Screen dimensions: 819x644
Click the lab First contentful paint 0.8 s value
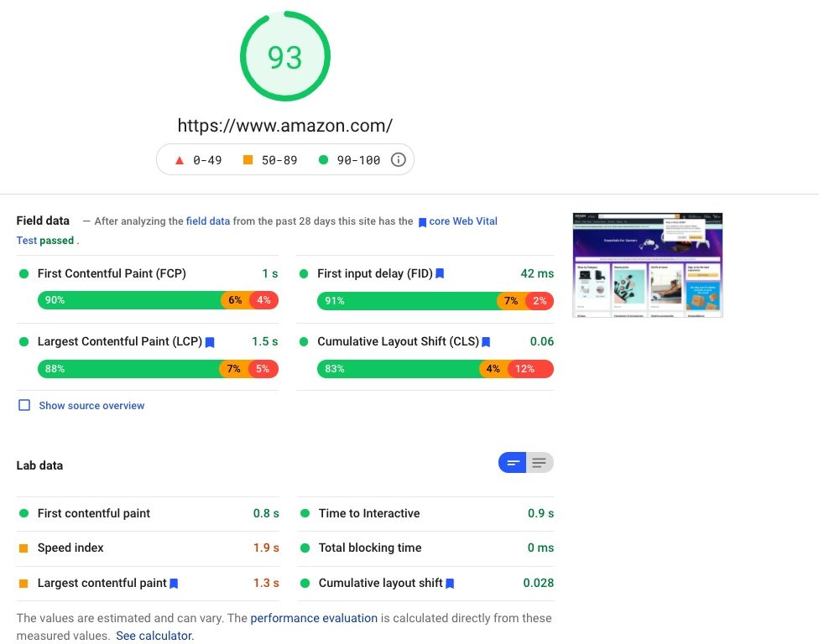coord(266,513)
